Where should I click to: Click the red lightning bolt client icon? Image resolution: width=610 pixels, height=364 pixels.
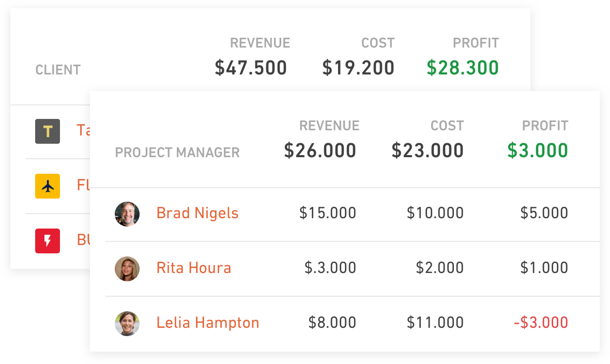(48, 241)
